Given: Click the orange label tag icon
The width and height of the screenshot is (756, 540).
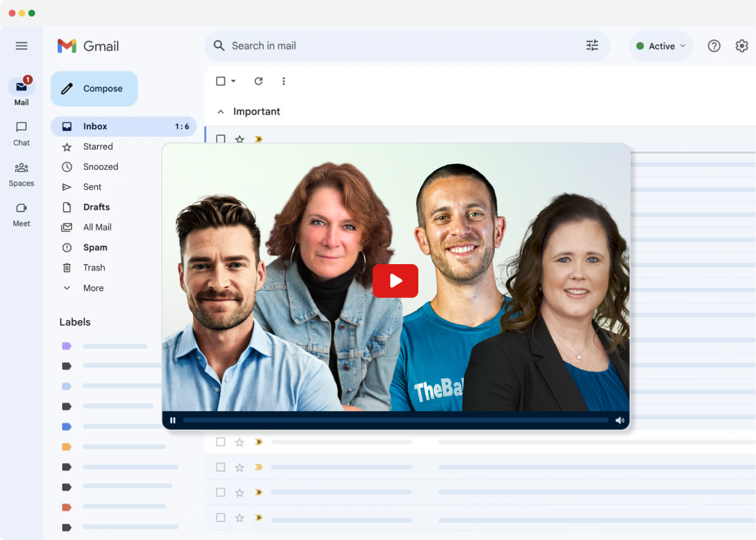Looking at the screenshot, I should [67, 447].
